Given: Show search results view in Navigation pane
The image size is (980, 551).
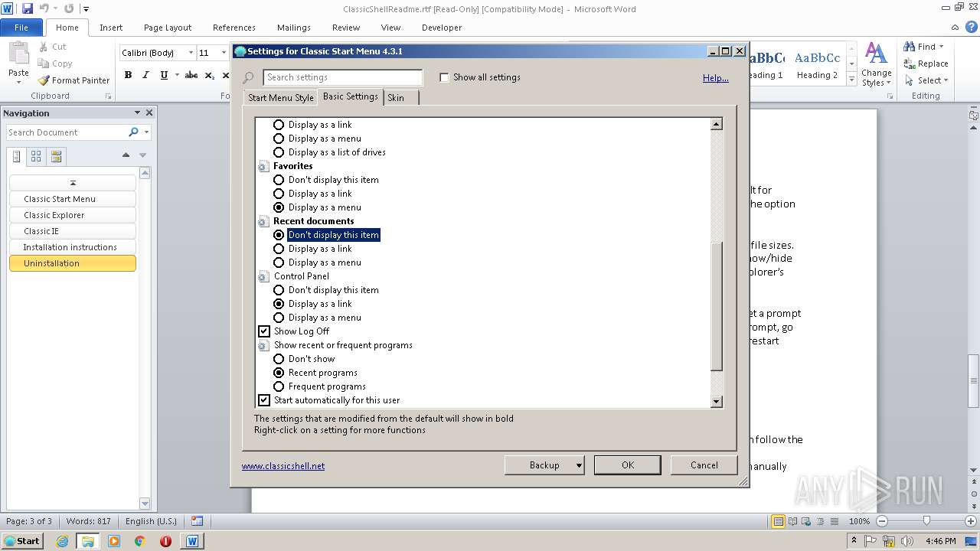Looking at the screenshot, I should coord(56,156).
